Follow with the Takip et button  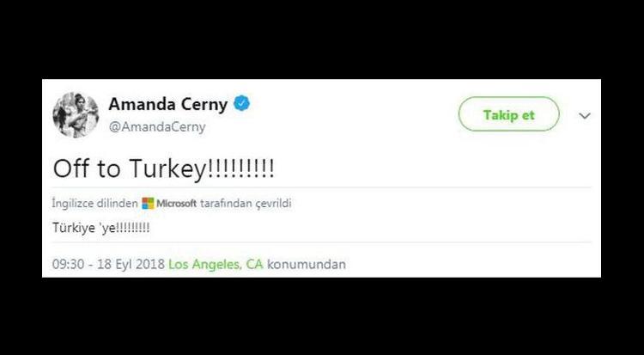[509, 114]
